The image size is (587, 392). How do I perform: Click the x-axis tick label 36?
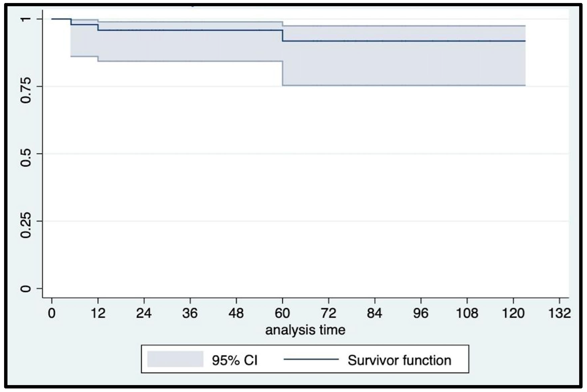[190, 313]
